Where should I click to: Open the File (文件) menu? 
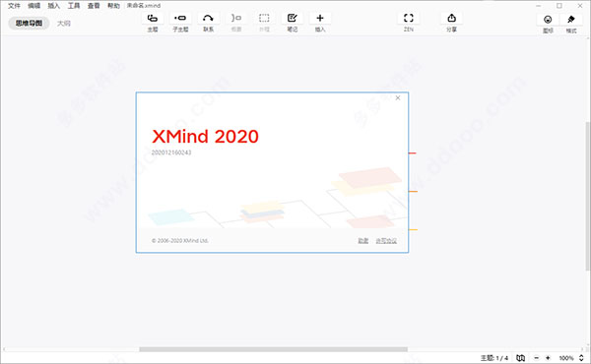point(14,6)
